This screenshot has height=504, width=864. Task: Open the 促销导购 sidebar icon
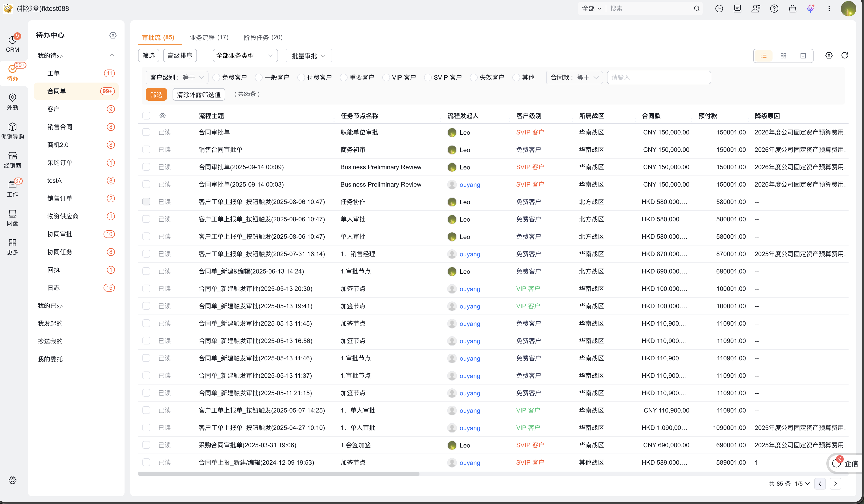[12, 131]
